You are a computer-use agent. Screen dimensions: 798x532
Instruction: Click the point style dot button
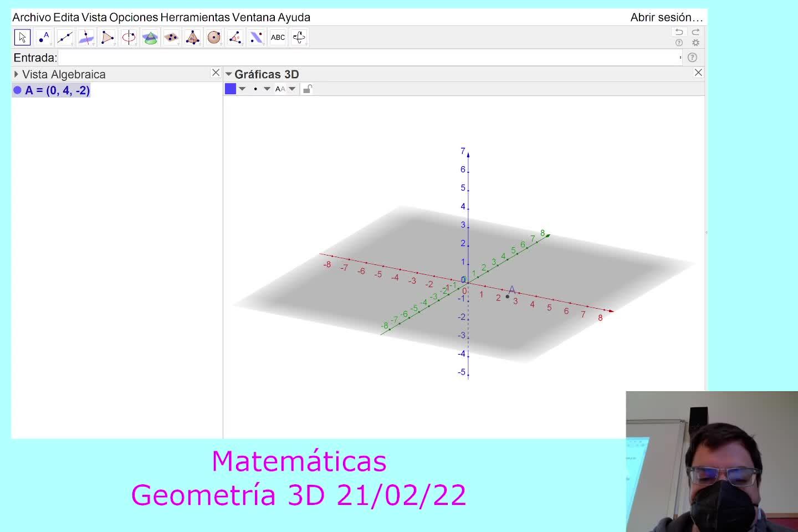[255, 89]
